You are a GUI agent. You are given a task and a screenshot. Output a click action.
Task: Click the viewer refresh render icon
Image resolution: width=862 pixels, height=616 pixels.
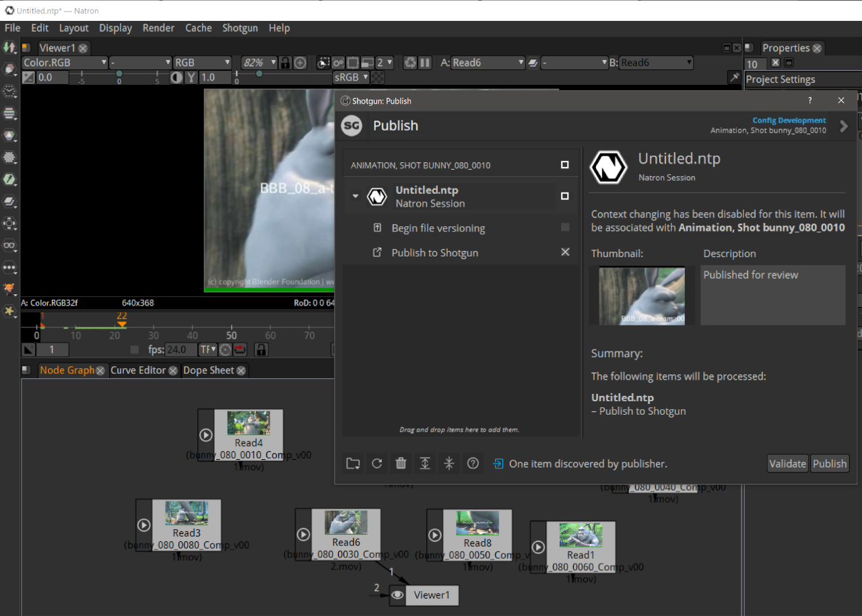click(x=410, y=63)
